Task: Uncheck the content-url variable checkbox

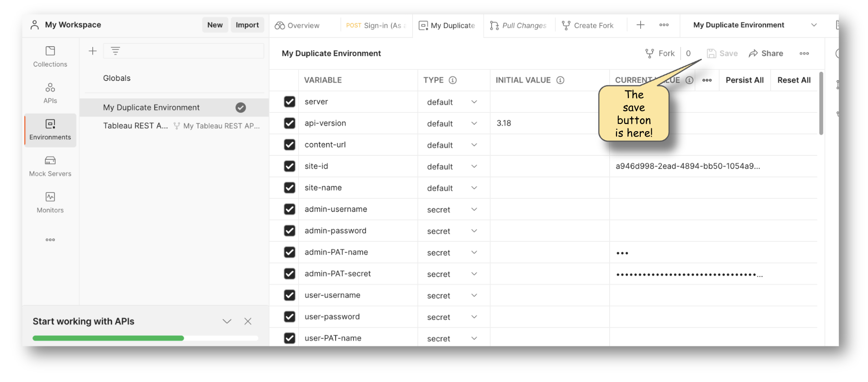Action: pos(289,144)
